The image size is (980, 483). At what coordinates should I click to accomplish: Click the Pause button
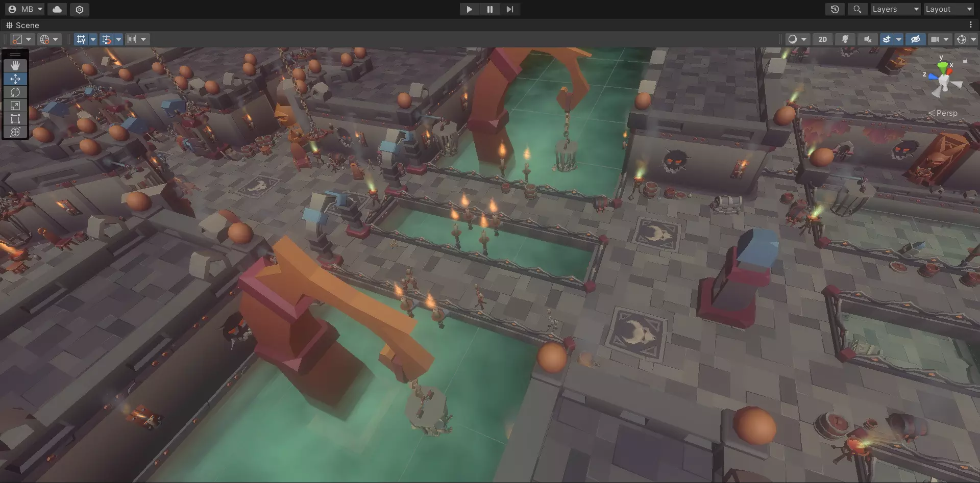coord(489,9)
